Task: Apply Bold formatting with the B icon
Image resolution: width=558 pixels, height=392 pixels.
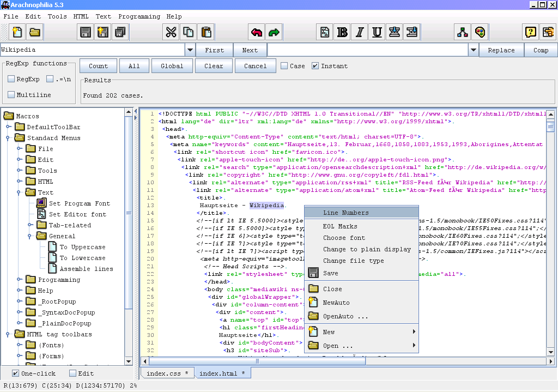Action: (x=342, y=32)
